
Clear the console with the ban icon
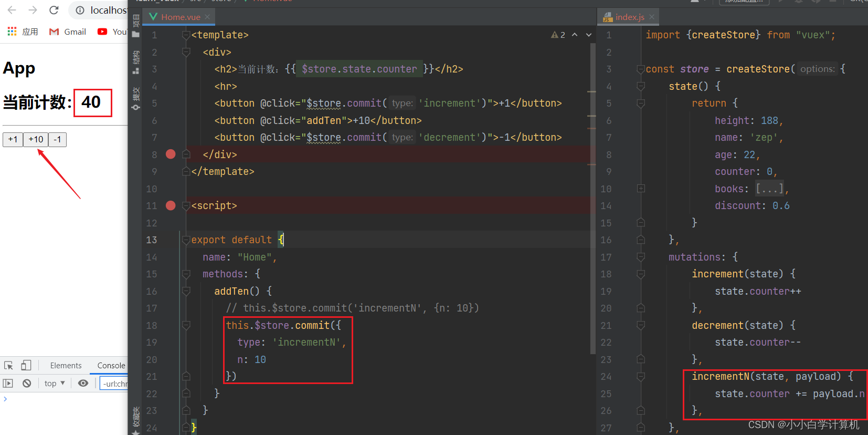[x=27, y=383]
